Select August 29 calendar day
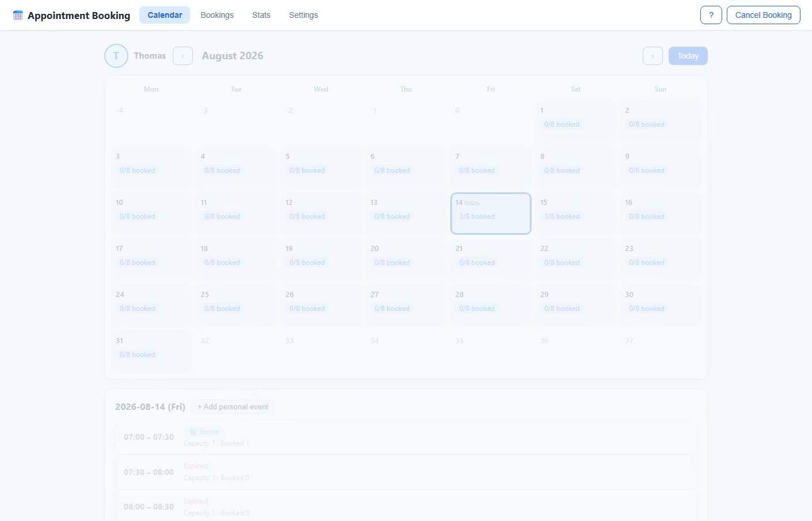 pos(576,306)
